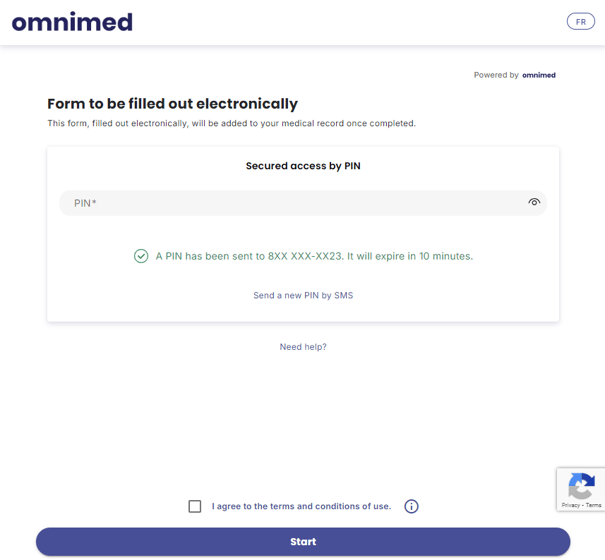The image size is (605, 560).
Task: Click the 'Form to be filled out electronically' heading
Action: pyautogui.click(x=172, y=104)
